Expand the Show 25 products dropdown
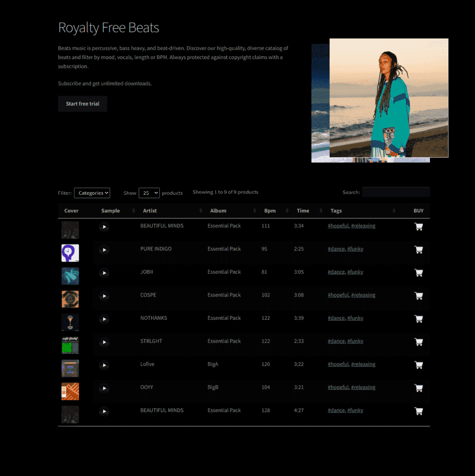 click(149, 193)
